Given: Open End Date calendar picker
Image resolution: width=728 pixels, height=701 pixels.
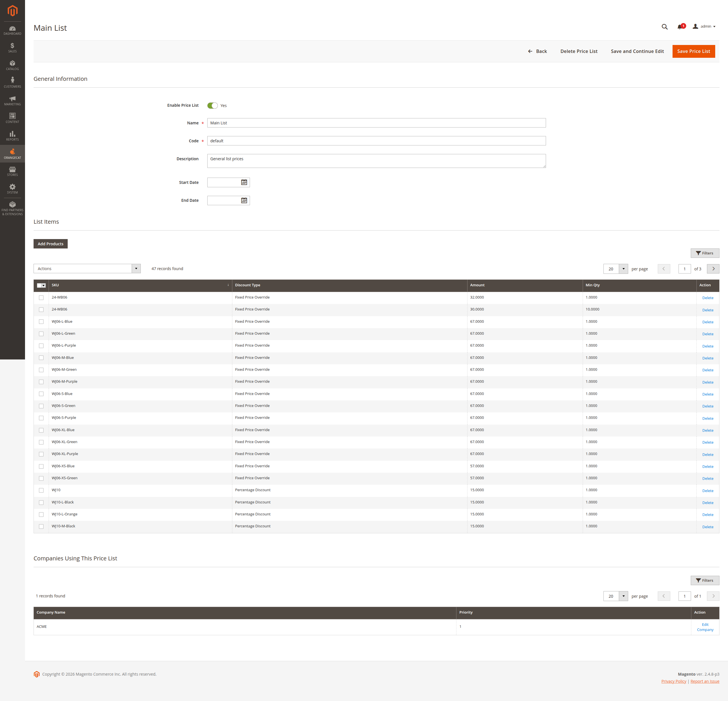Looking at the screenshot, I should (x=244, y=201).
